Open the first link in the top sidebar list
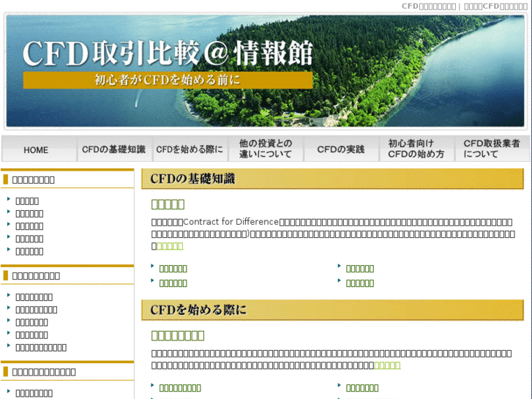The image size is (532, 399). pos(27,201)
